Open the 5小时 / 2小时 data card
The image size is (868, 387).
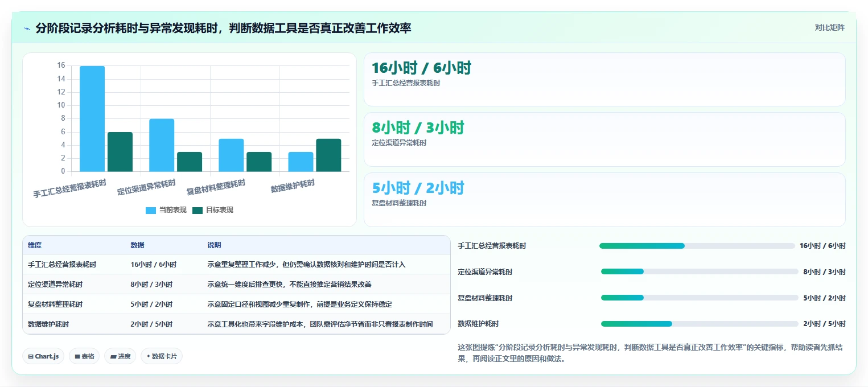(x=604, y=200)
